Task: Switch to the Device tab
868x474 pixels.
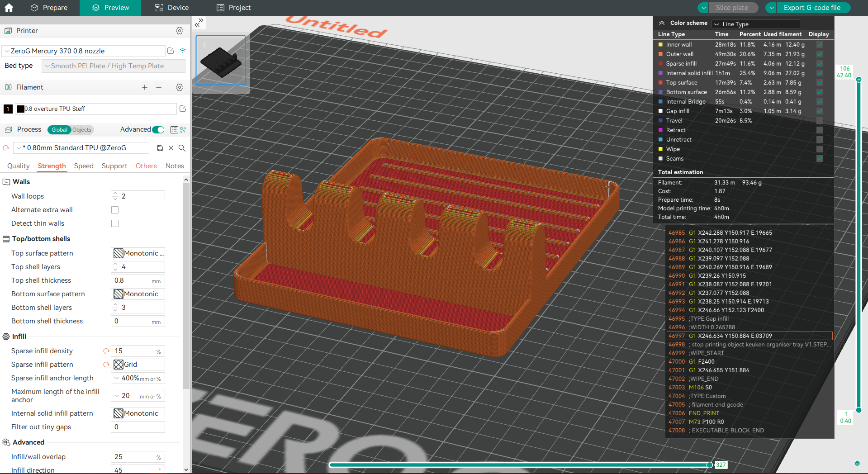Action: [x=172, y=8]
